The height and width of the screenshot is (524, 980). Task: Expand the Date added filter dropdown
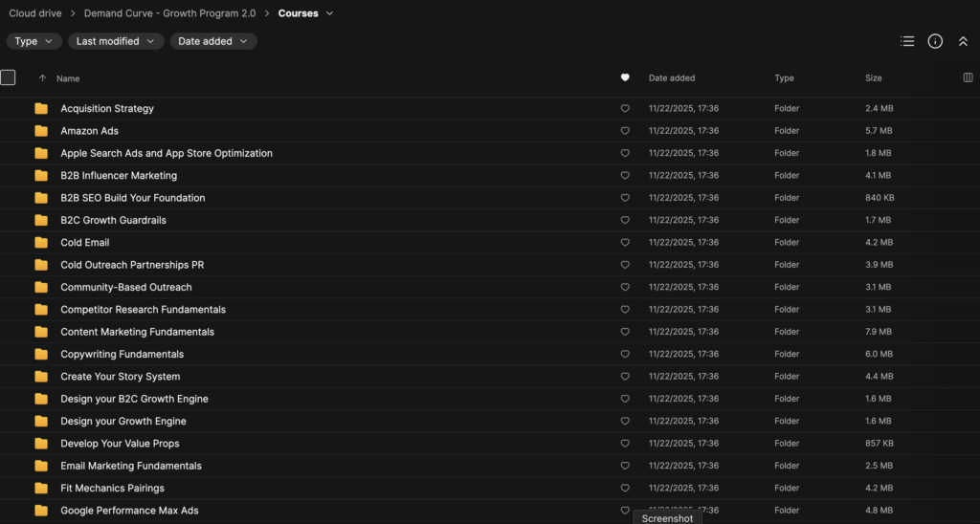(x=213, y=41)
